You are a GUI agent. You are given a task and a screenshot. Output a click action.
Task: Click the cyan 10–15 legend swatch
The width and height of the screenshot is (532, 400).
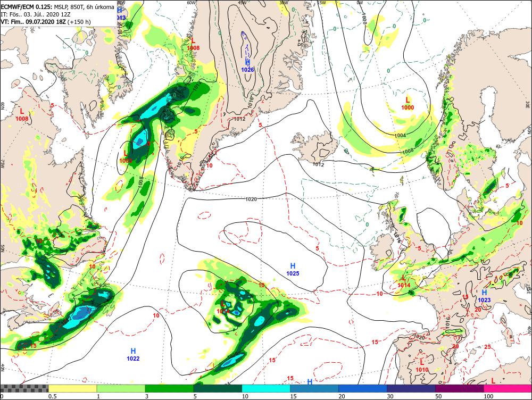tap(266, 388)
